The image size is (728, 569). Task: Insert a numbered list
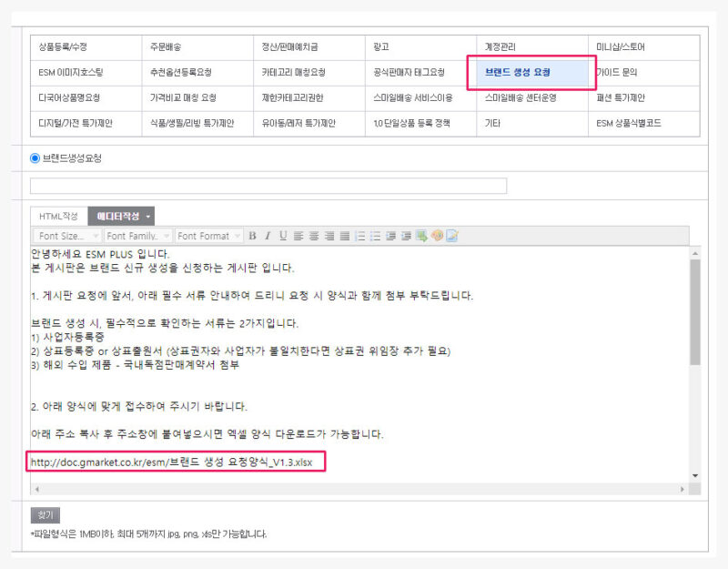(360, 236)
